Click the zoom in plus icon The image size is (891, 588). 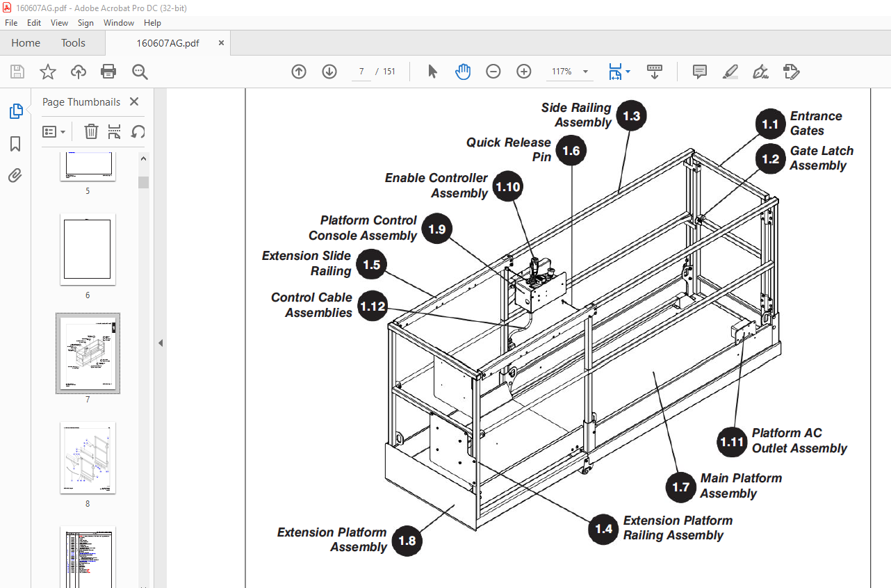click(524, 72)
